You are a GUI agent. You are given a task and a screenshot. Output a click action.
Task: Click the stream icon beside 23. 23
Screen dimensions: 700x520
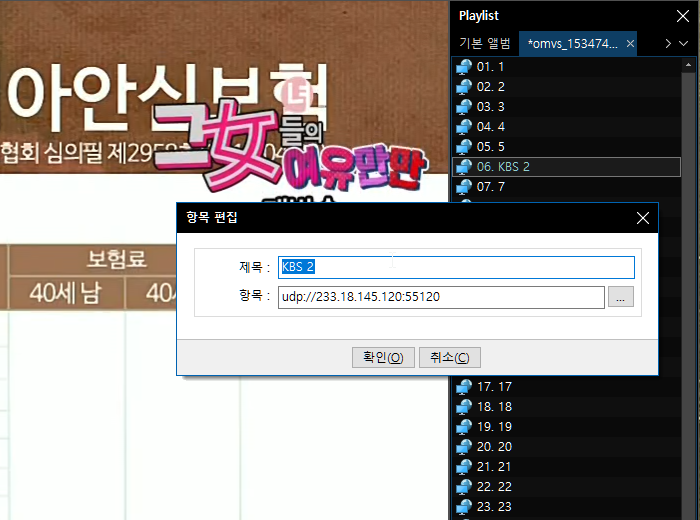464,507
